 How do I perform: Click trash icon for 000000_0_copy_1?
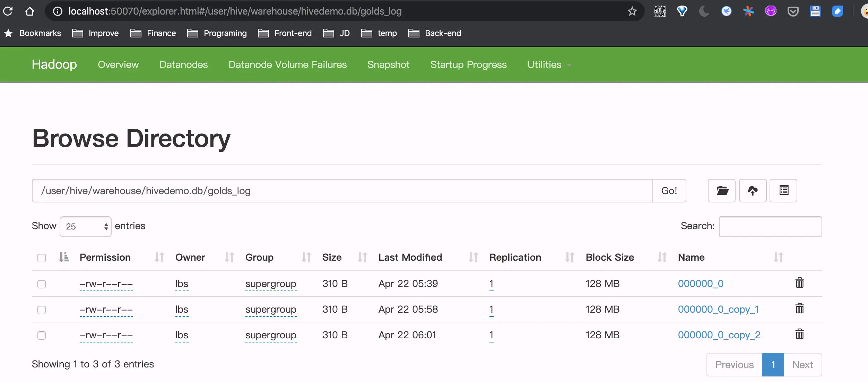point(799,309)
